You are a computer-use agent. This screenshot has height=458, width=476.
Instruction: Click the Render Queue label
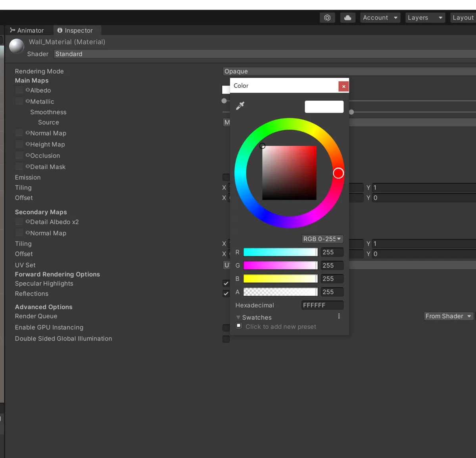coord(36,316)
